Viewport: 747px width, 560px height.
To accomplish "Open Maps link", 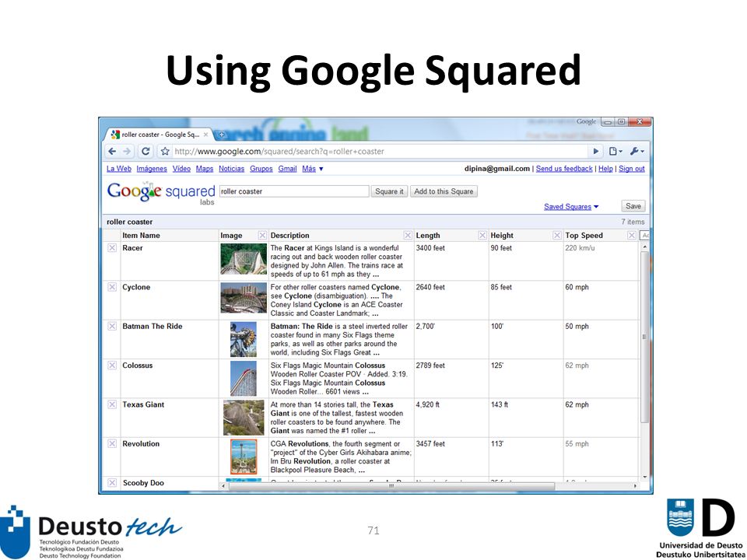I will [x=205, y=169].
